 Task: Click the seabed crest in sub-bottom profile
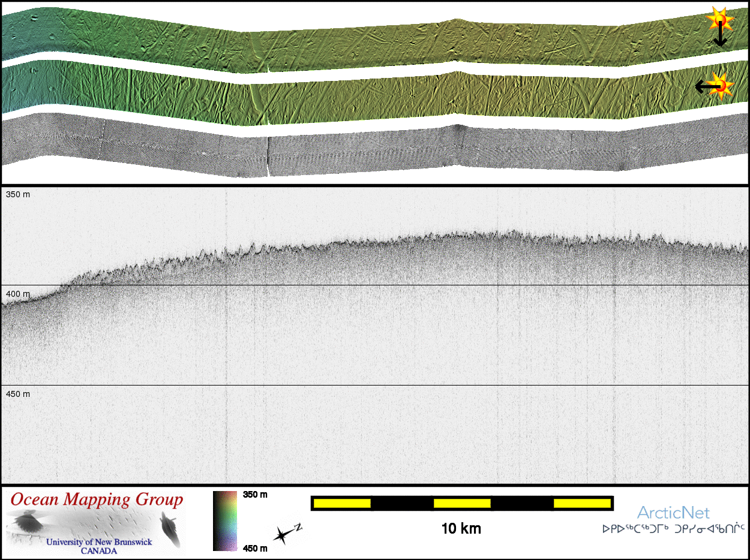[510, 233]
